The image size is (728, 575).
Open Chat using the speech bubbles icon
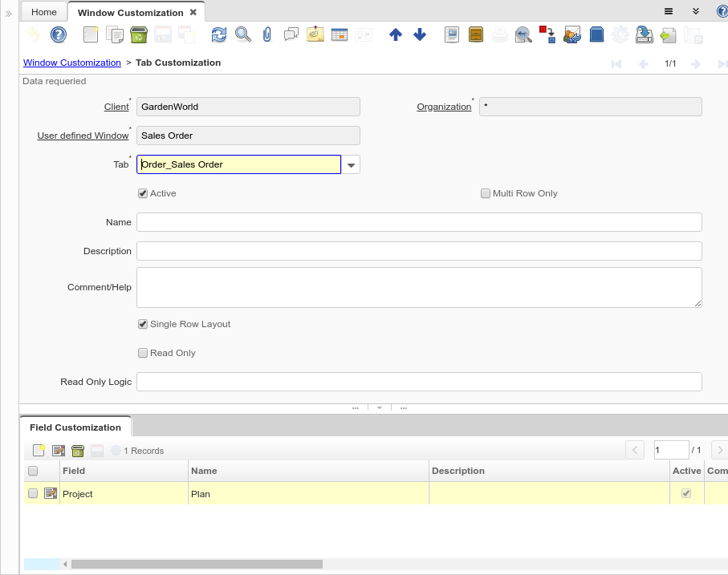(x=291, y=34)
